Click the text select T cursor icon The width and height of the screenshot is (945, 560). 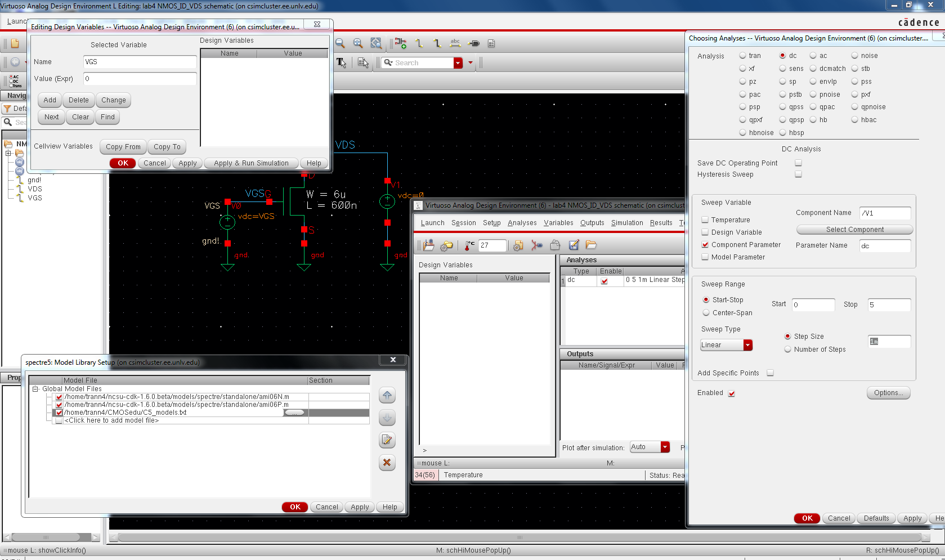click(342, 62)
